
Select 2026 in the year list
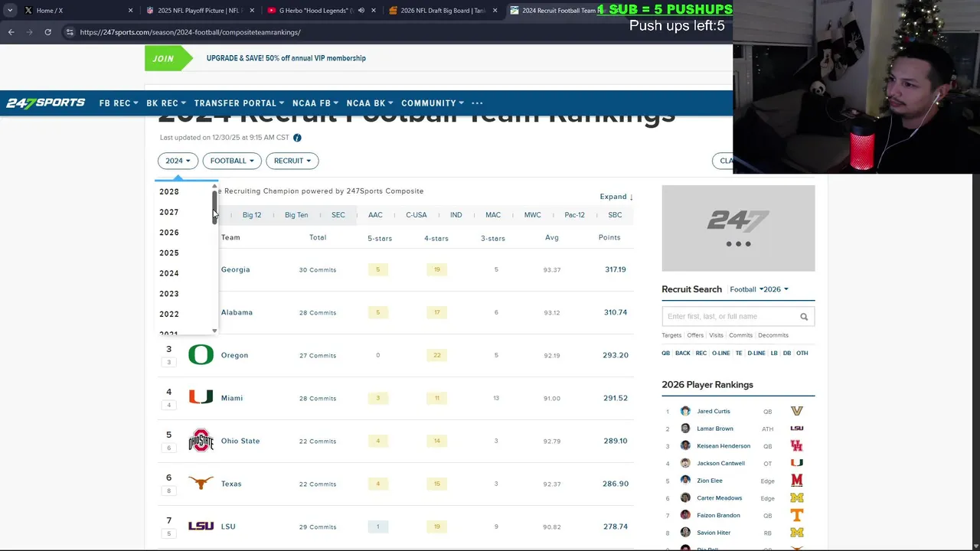(x=169, y=233)
